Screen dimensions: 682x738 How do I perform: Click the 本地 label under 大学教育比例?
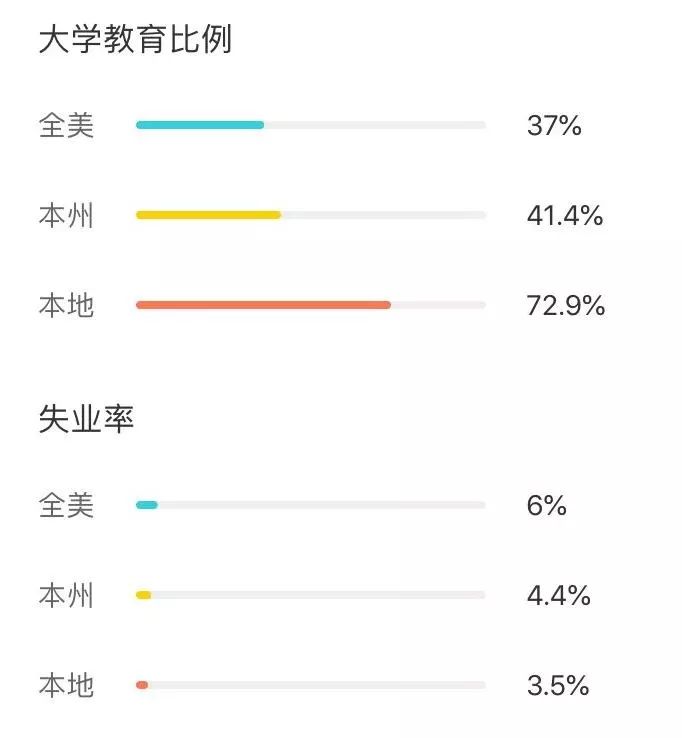(66, 305)
